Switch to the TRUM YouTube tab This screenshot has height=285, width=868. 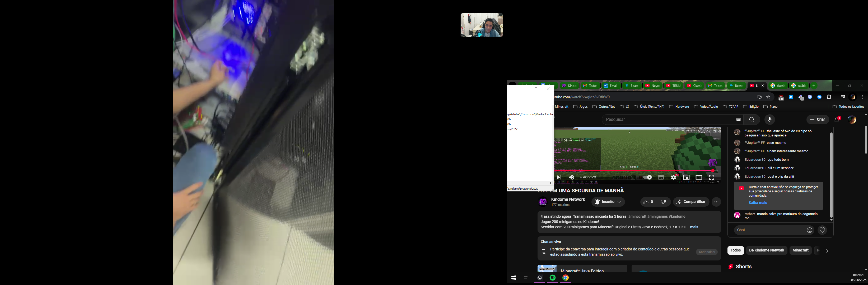click(x=673, y=86)
